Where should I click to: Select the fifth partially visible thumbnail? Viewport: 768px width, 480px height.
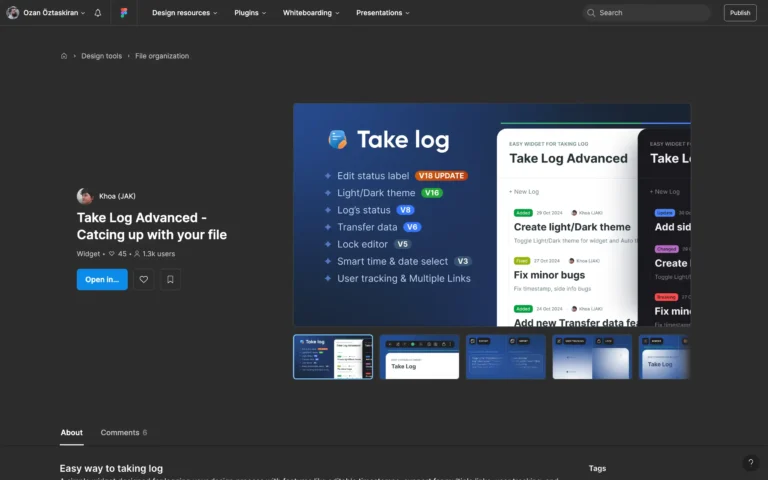pos(664,357)
